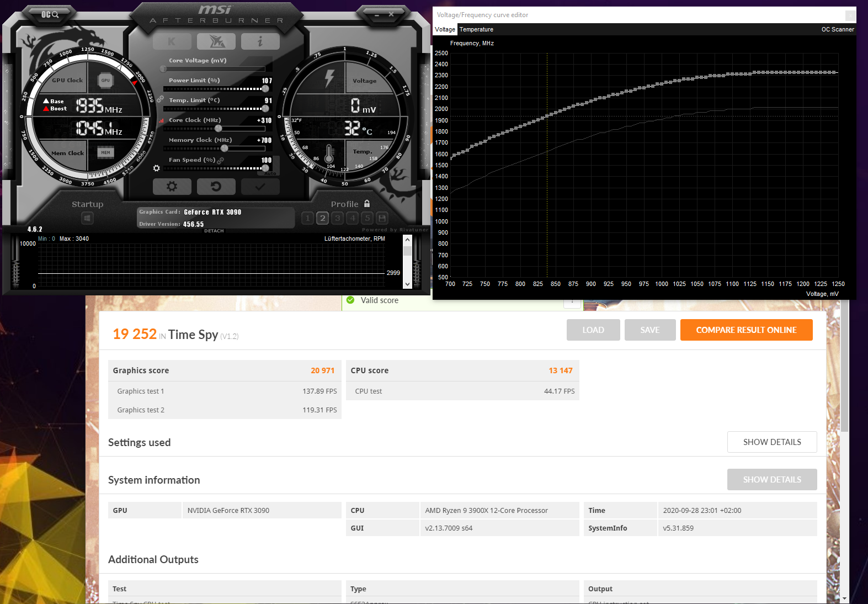Toggle the Auto fan speed button
The height and width of the screenshot is (604, 868).
pos(270,173)
